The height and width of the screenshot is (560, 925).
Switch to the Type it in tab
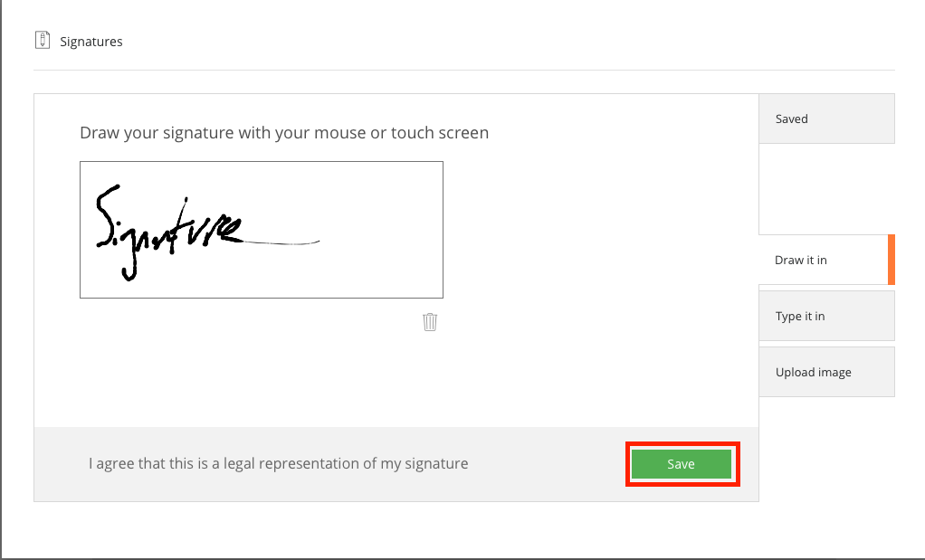pyautogui.click(x=826, y=316)
